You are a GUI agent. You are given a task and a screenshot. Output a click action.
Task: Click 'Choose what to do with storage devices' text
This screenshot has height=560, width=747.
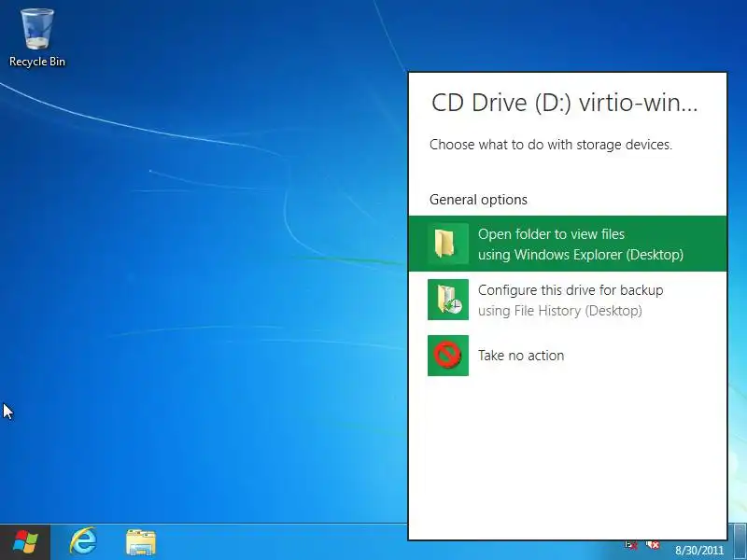(x=551, y=145)
